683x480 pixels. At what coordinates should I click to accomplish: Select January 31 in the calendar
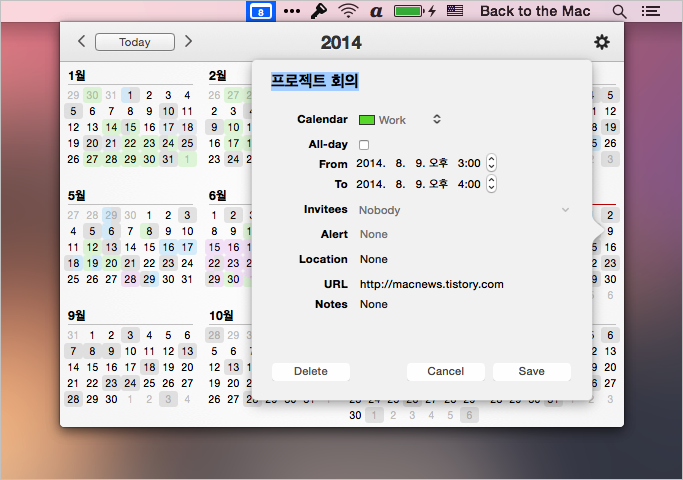[x=168, y=159]
